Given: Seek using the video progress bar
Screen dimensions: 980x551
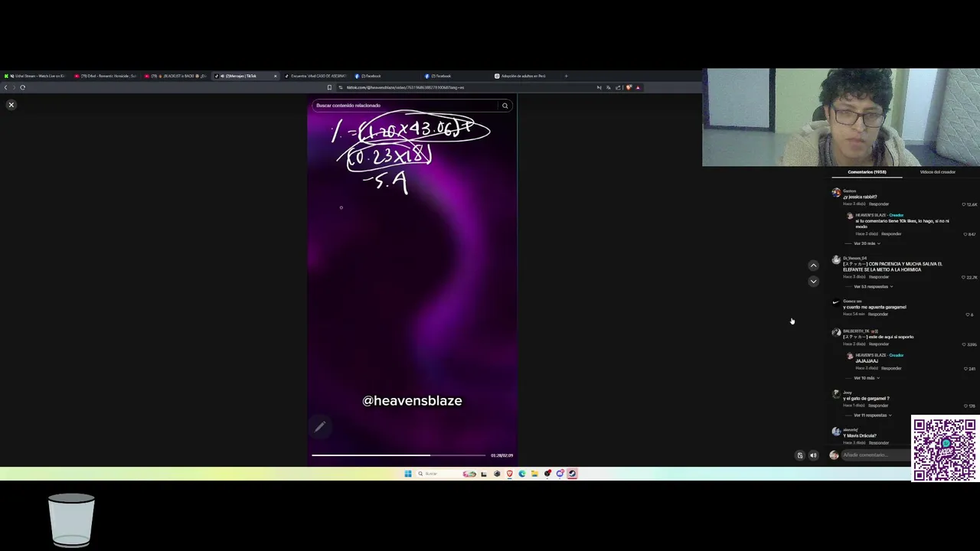Looking at the screenshot, I should click(x=398, y=455).
